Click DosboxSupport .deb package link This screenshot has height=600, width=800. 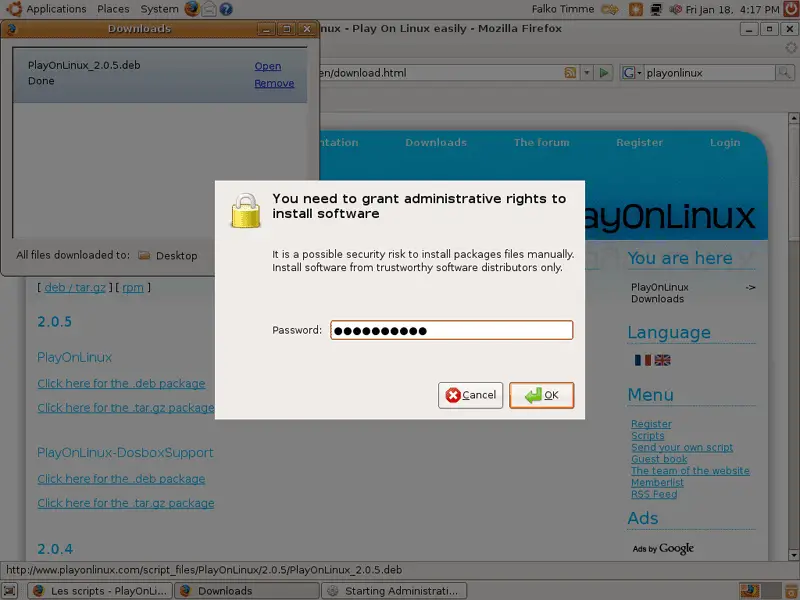click(121, 479)
